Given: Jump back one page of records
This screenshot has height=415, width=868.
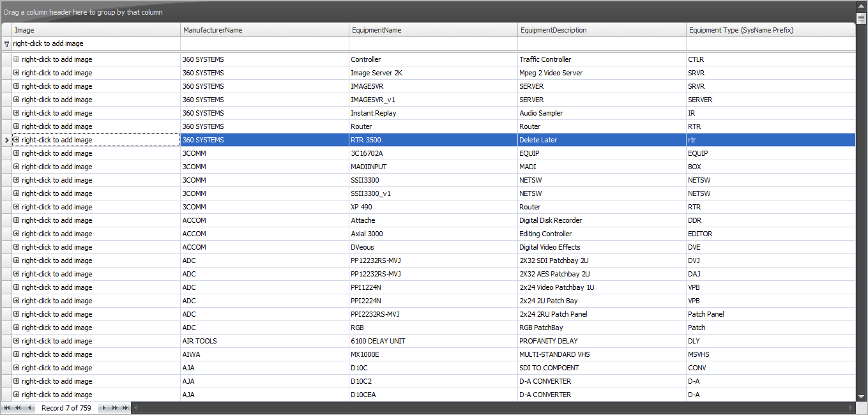Looking at the screenshot, I should [18, 408].
